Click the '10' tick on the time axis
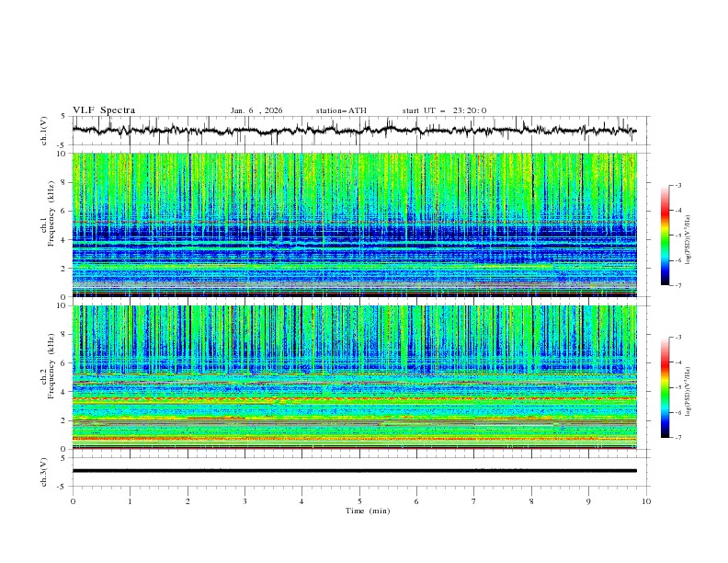Image resolution: width=728 pixels, height=563 pixels. coord(646,501)
